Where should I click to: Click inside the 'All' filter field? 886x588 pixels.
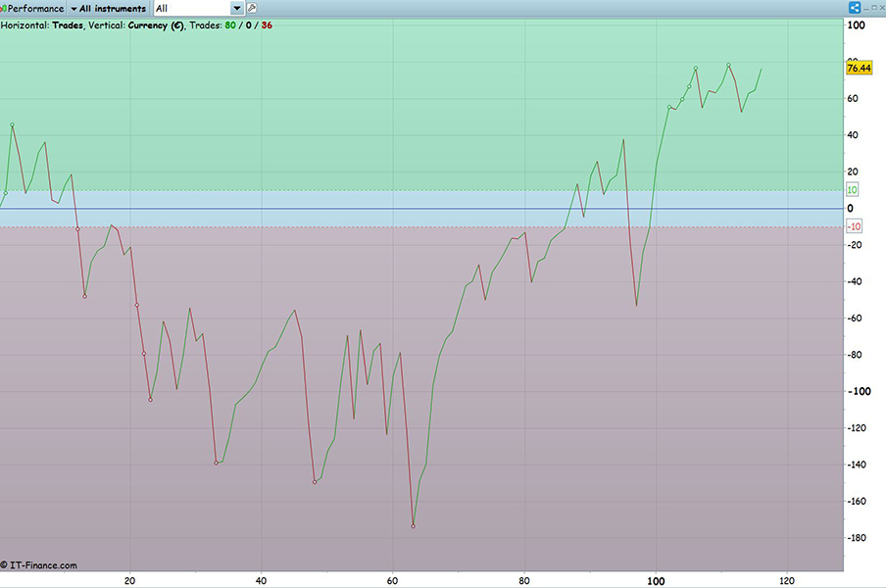click(192, 9)
